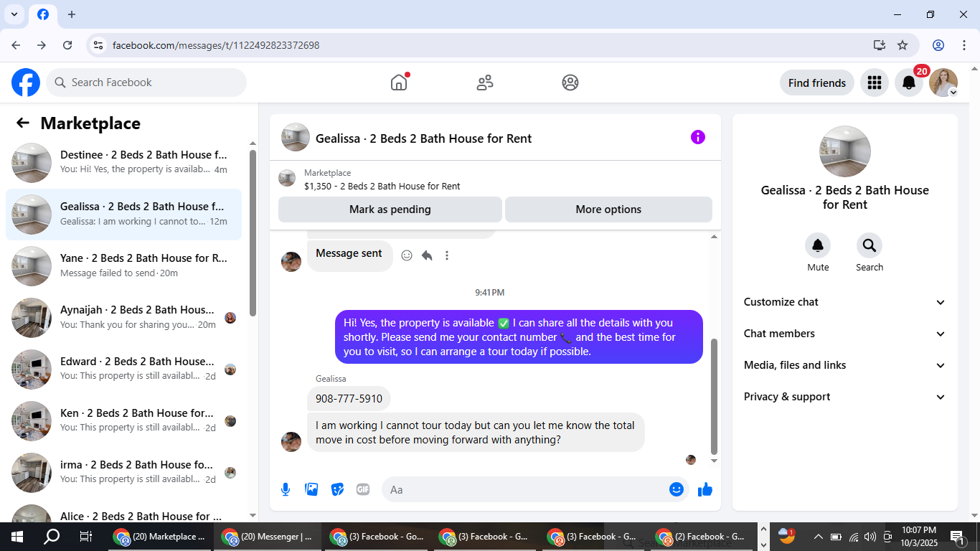
Task: Choose a GIF
Action: point(363,489)
